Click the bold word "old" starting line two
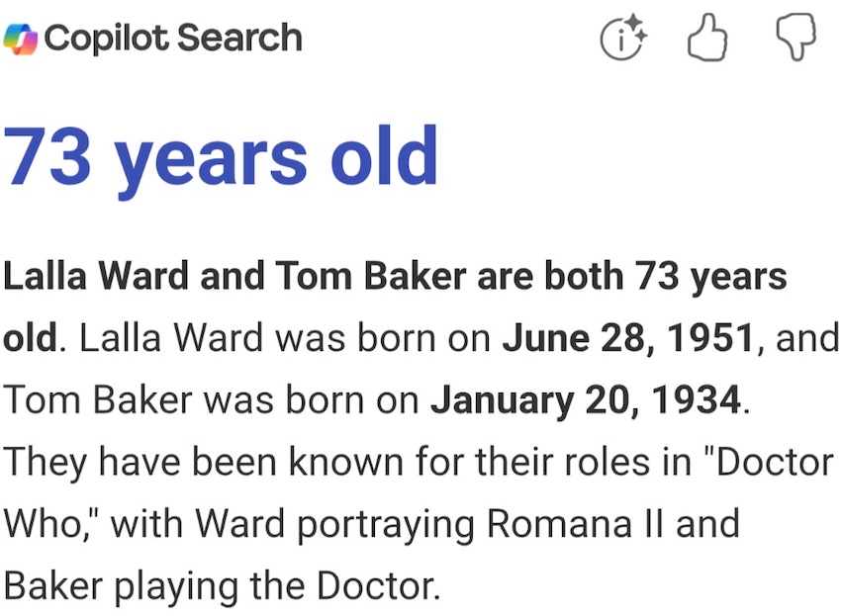Image resolution: width=842 pixels, height=616 pixels. coord(30,338)
